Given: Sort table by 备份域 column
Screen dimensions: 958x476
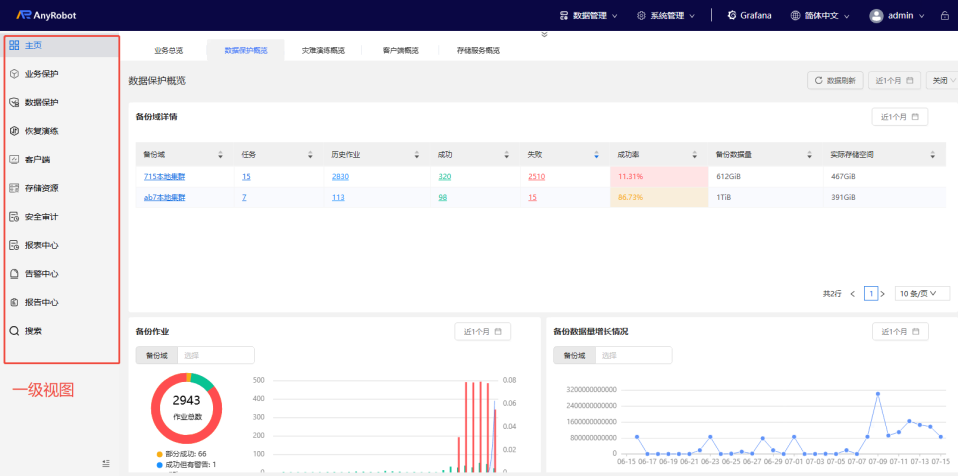Looking at the screenshot, I should coord(220,155).
